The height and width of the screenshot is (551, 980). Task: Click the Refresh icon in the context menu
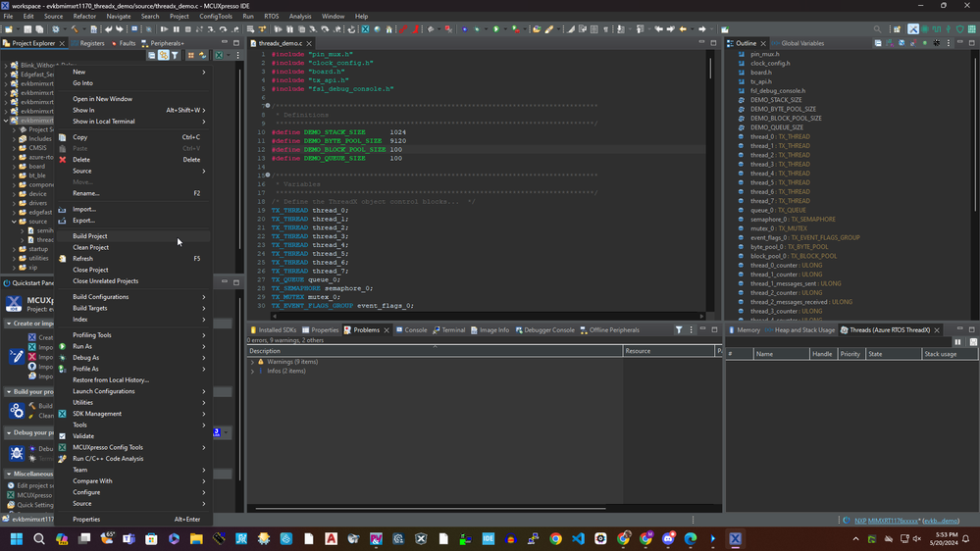63,259
